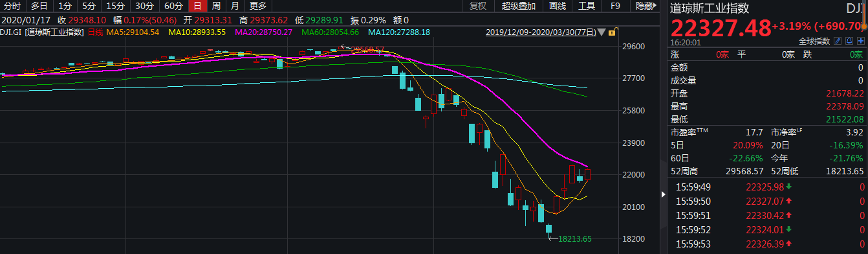Choose the 日 daily K-line tab

point(198,6)
